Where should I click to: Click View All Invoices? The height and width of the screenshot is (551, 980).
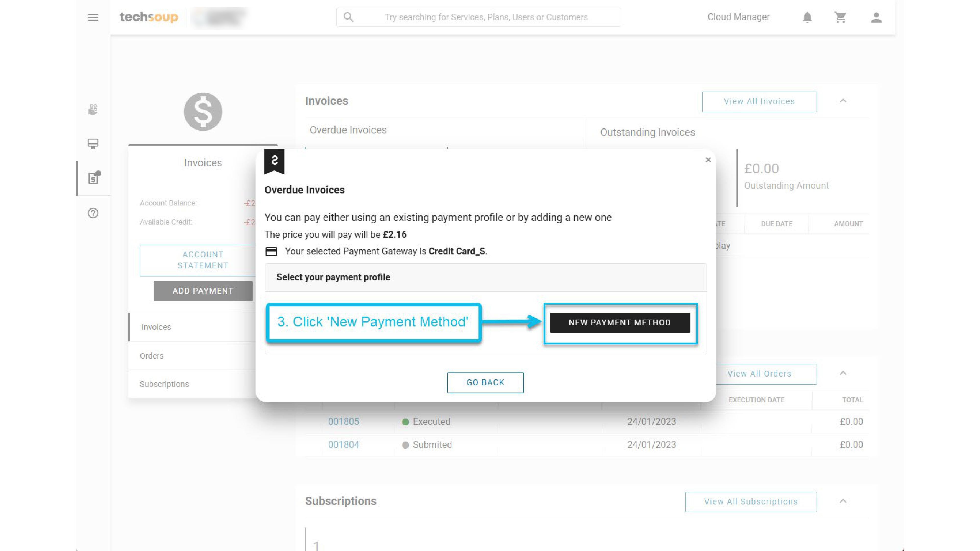(759, 102)
